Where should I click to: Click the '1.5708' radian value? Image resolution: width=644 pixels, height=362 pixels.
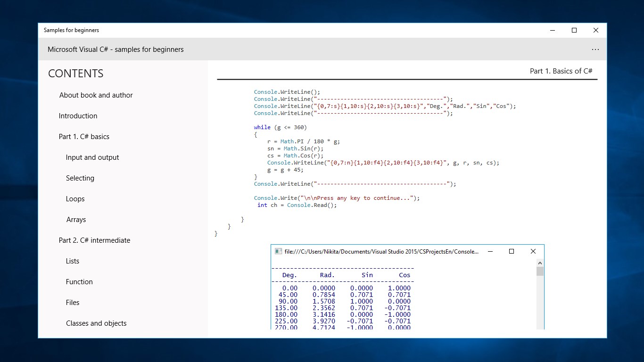324,301
